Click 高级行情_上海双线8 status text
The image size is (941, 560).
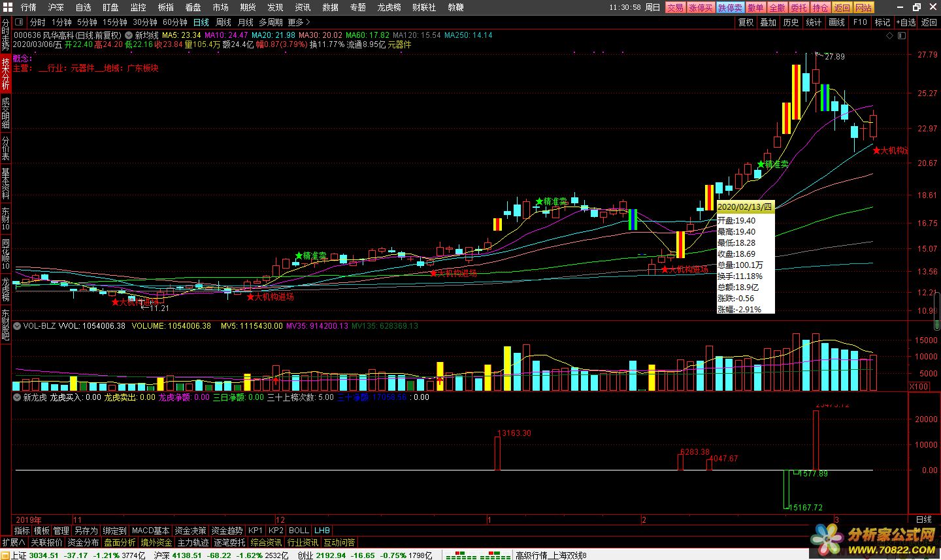pyautogui.click(x=551, y=555)
